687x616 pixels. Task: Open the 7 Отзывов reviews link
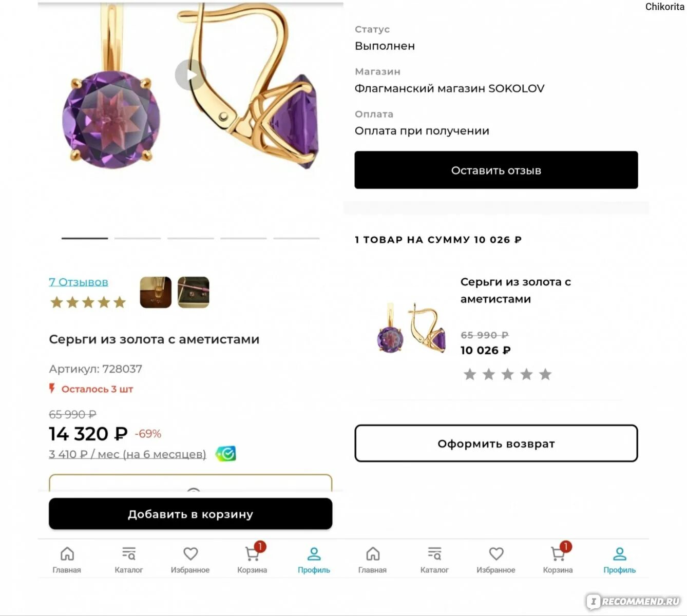click(79, 282)
